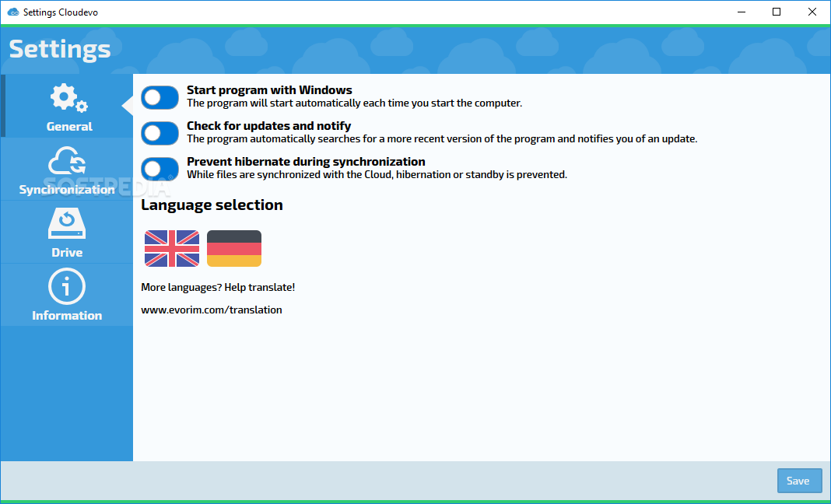Viewport: 831px width, 504px height.
Task: Toggle Check for updates and notify switch
Action: coord(160,133)
